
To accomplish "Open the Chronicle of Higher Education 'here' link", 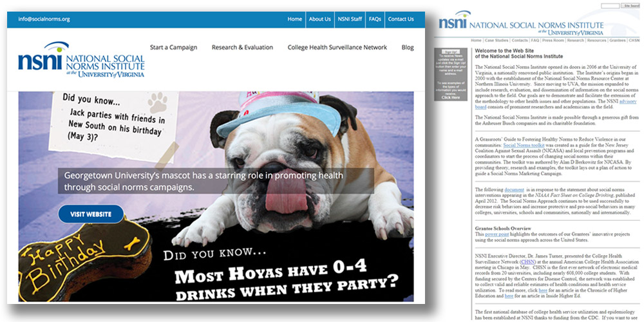I will pos(542,290).
